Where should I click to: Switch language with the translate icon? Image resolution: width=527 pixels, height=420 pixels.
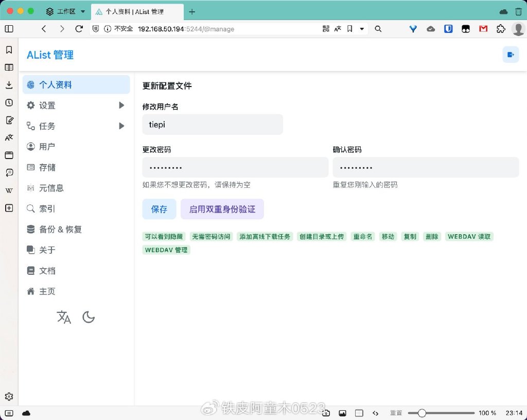tap(64, 317)
